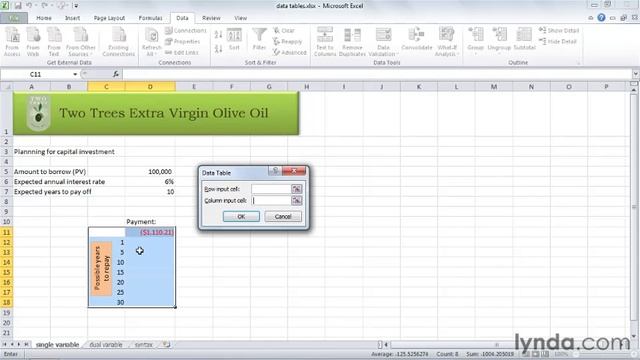
Task: Click the Sort A to Z icon
Action: coord(218,35)
